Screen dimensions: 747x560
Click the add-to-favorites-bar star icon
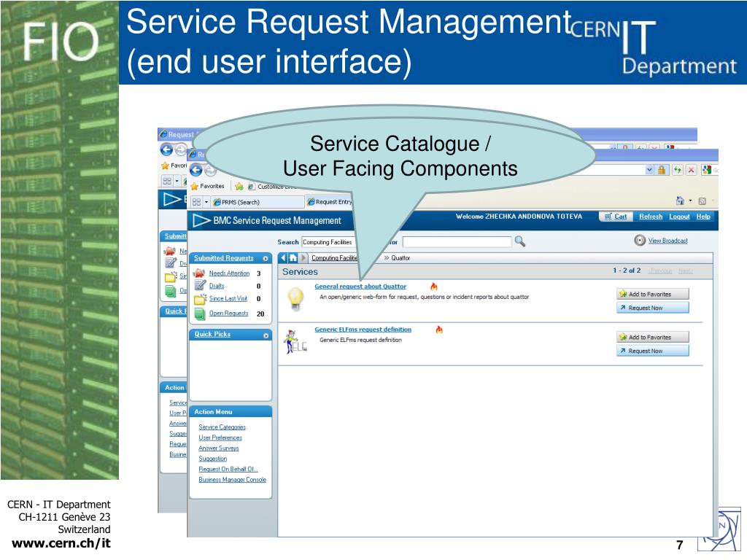coord(239,186)
